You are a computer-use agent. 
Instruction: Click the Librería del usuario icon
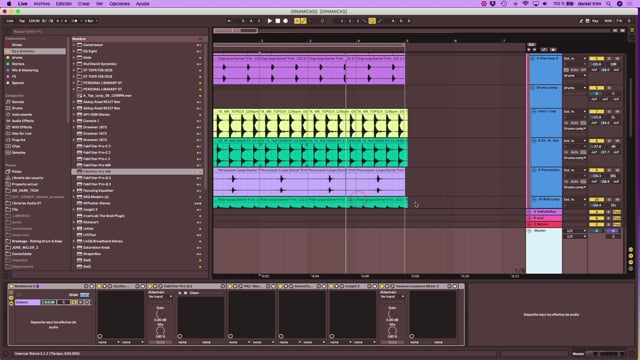pyautogui.click(x=8, y=178)
